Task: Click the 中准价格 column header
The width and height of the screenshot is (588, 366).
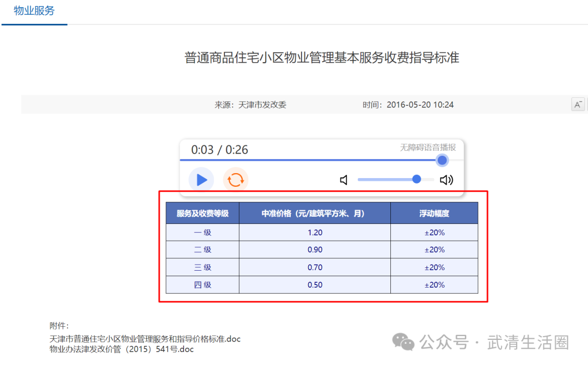Action: click(314, 213)
